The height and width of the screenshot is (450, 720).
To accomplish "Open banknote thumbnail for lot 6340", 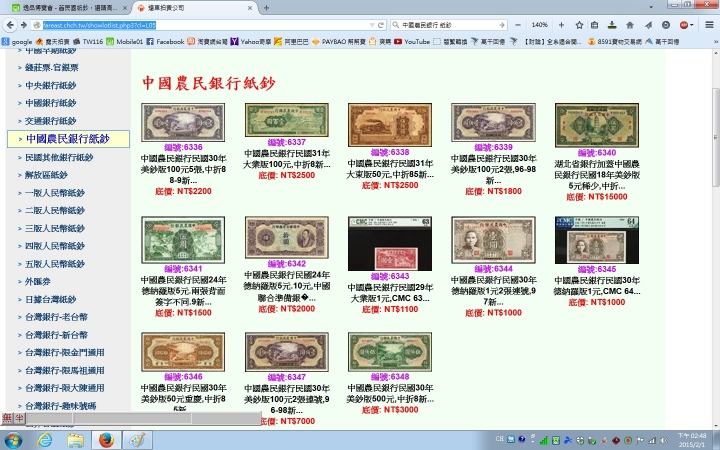I will coord(596,125).
